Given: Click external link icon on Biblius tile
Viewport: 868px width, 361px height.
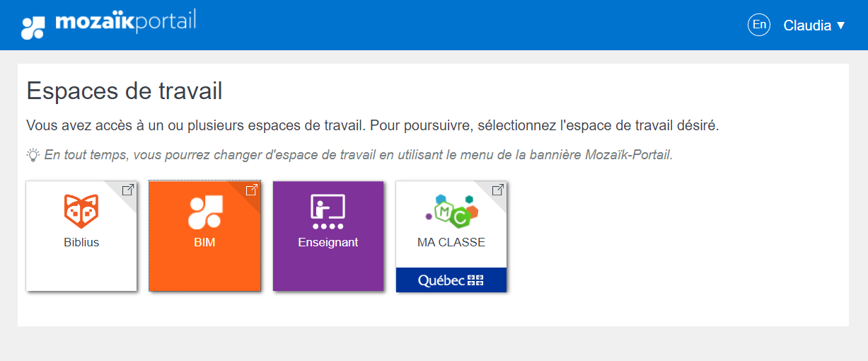Looking at the screenshot, I should (x=128, y=190).
